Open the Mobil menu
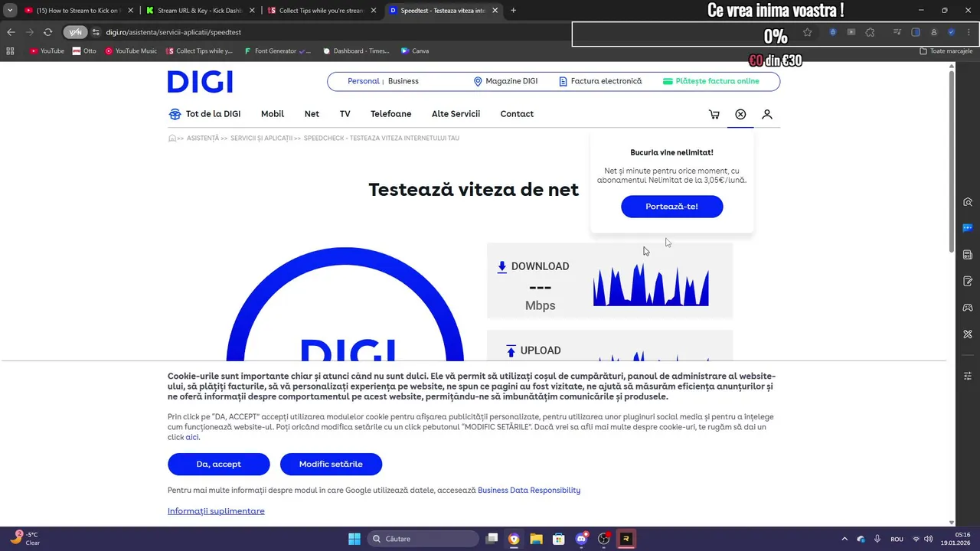This screenshot has height=551, width=980. pyautogui.click(x=273, y=114)
